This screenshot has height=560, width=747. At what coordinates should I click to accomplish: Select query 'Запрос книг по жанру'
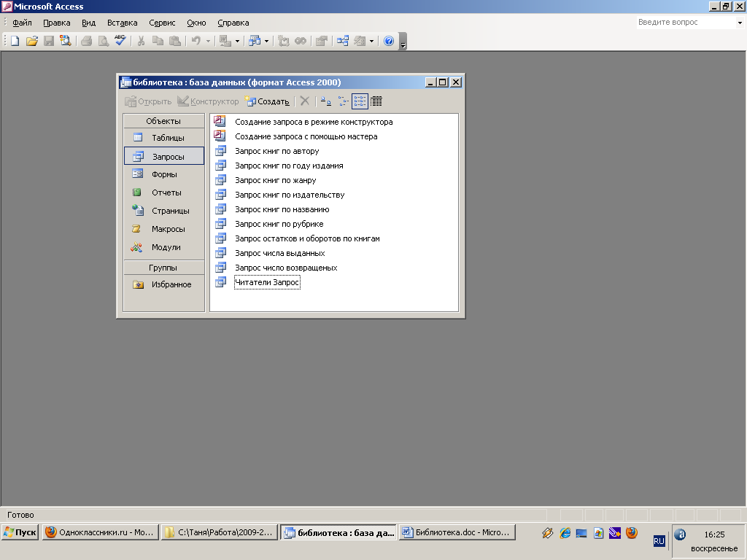click(275, 180)
